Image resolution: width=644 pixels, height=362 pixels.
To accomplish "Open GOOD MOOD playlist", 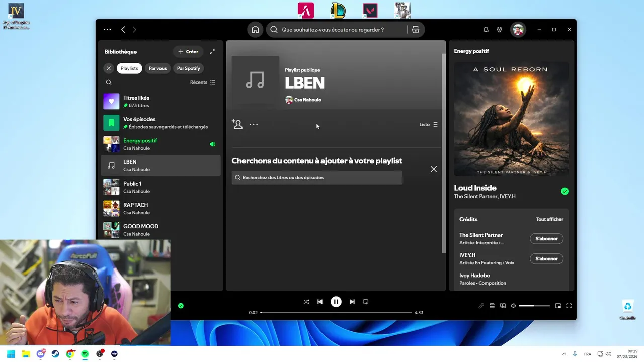I will point(161,230).
